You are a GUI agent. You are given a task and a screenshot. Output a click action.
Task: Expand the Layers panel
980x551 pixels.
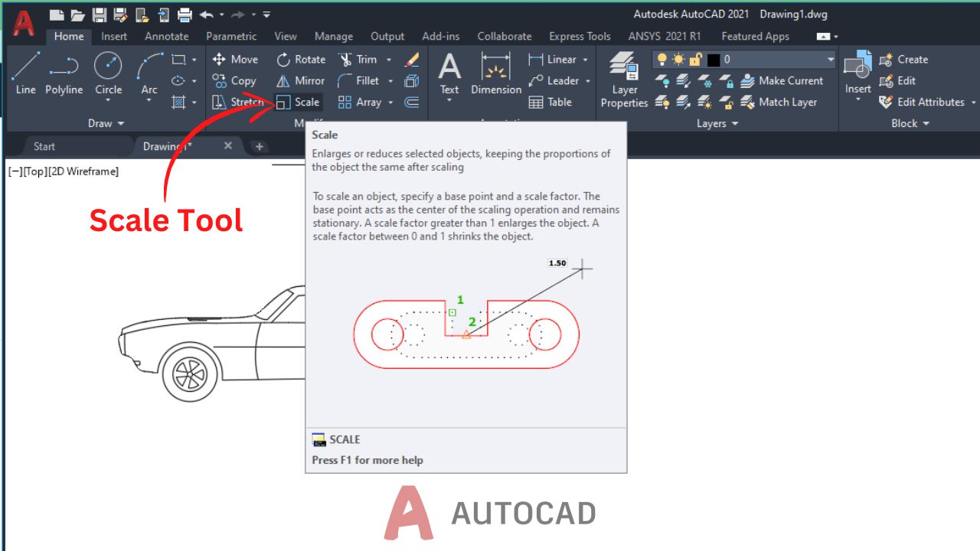[x=717, y=123]
